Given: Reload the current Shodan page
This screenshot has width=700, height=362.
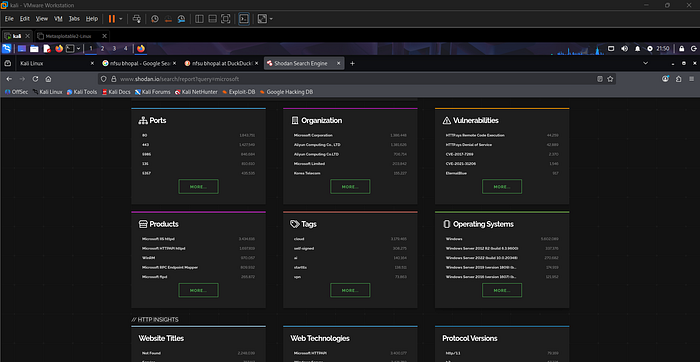Looking at the screenshot, I should (35, 79).
